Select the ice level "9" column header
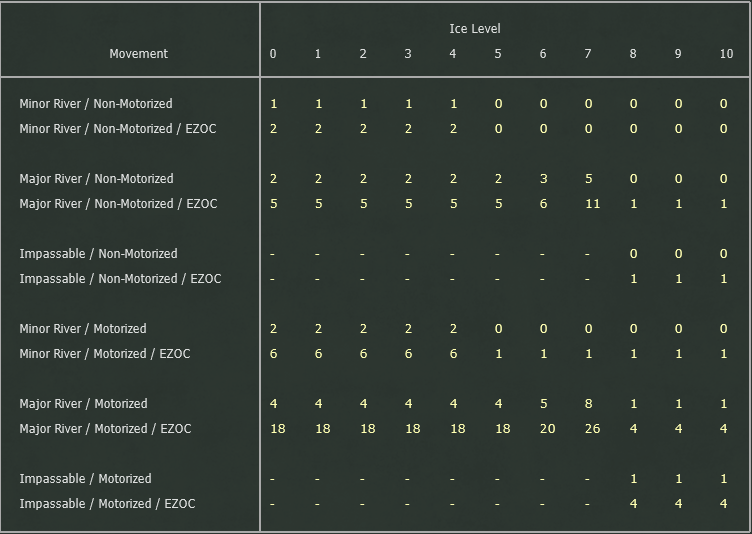The height and width of the screenshot is (534, 752). tap(678, 54)
